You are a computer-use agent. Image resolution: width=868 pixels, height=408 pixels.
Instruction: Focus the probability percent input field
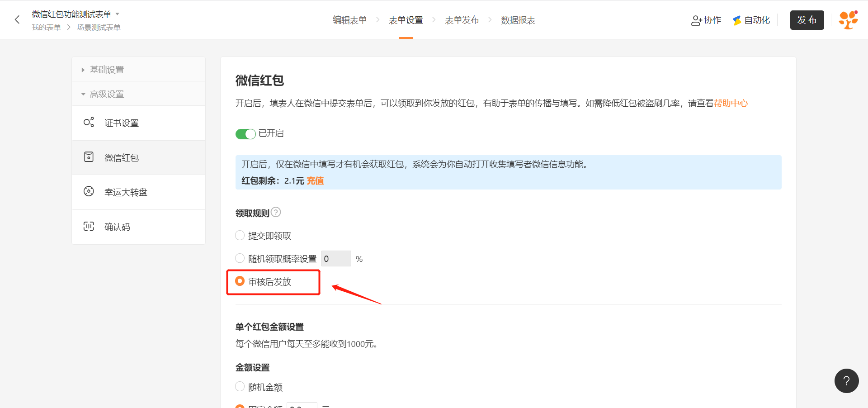[336, 259]
